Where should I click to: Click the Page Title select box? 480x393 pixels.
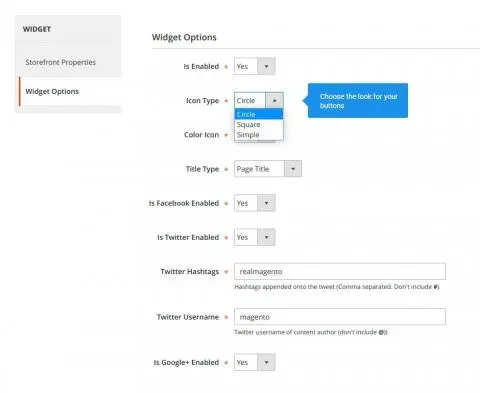(268, 169)
